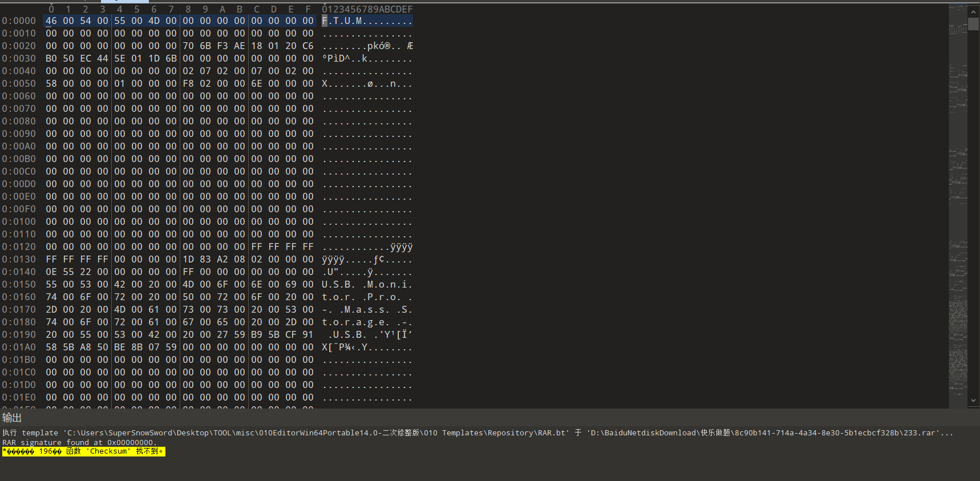The height and width of the screenshot is (481, 980).
Task: Click byte BE in row 0:01A0
Action: pyautogui.click(x=120, y=347)
